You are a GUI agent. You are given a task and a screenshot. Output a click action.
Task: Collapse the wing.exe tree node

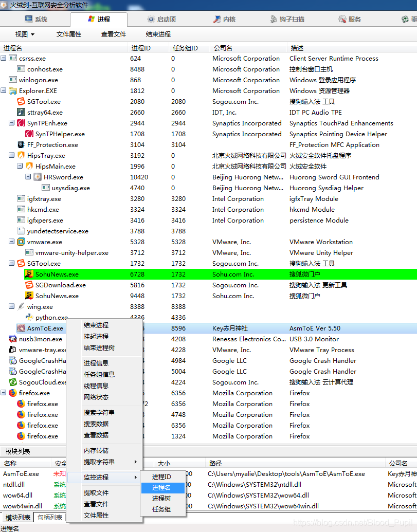[11, 306]
